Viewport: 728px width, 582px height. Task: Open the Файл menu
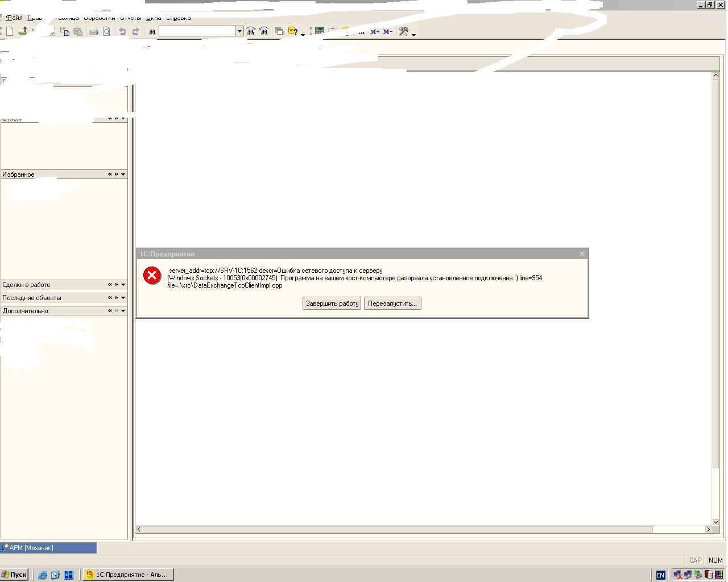14,18
